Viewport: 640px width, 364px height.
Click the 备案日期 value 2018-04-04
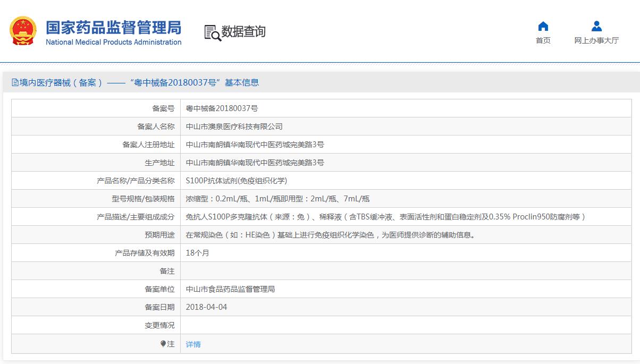(206, 307)
